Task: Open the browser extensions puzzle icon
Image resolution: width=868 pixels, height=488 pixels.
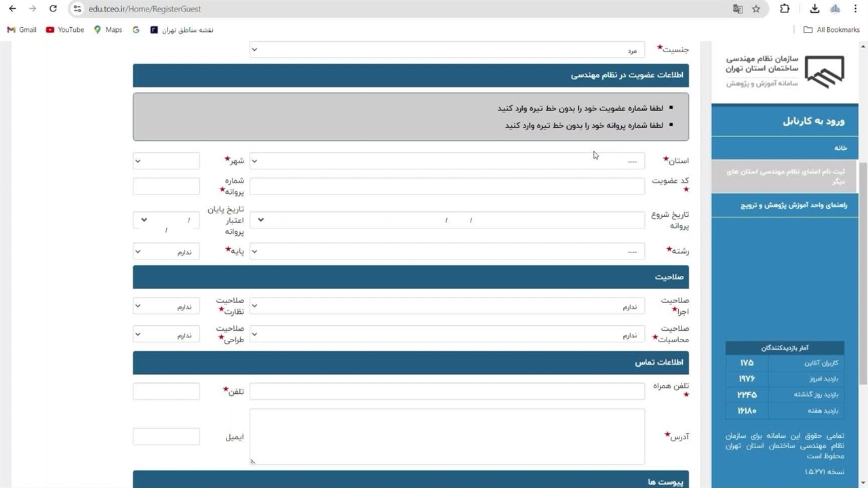Action: 785,9
